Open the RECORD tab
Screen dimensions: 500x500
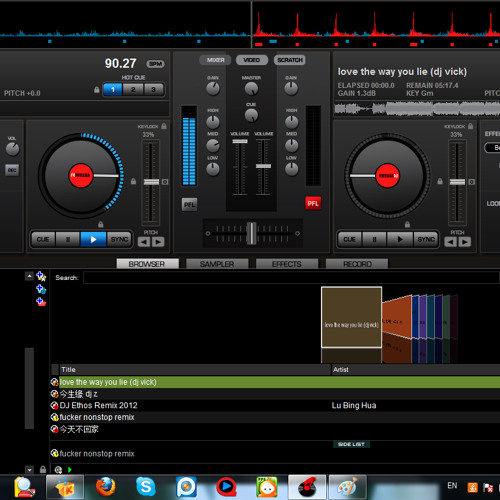(357, 264)
